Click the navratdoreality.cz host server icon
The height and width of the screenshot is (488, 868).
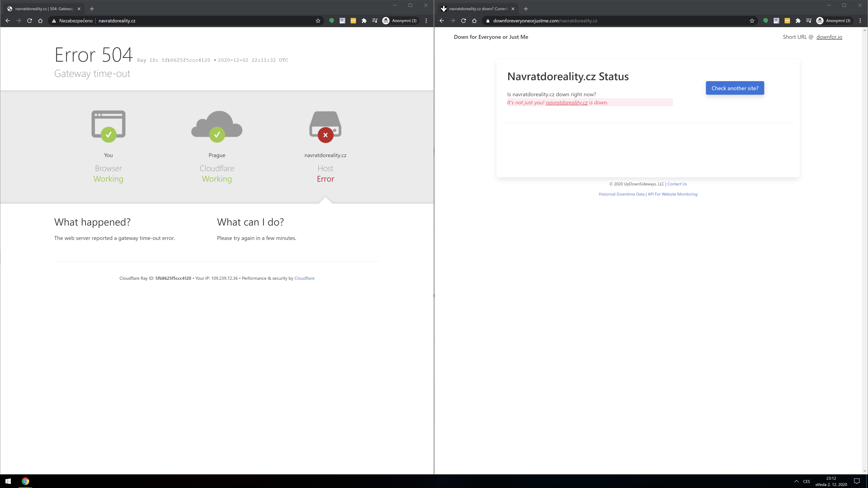coord(325,127)
